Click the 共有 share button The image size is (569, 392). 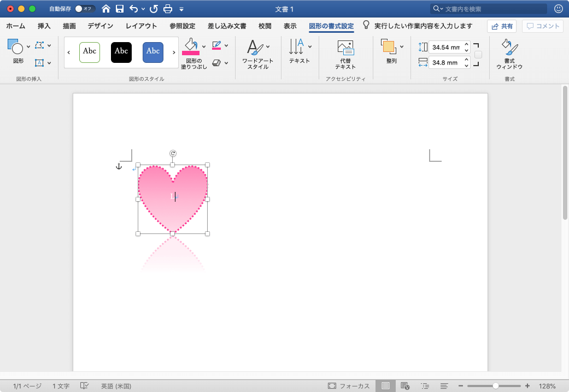pyautogui.click(x=502, y=26)
